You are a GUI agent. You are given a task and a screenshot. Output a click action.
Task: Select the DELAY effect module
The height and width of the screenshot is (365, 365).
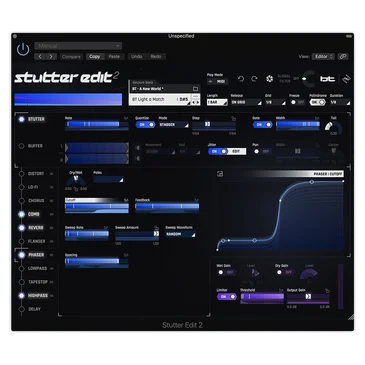click(x=34, y=309)
